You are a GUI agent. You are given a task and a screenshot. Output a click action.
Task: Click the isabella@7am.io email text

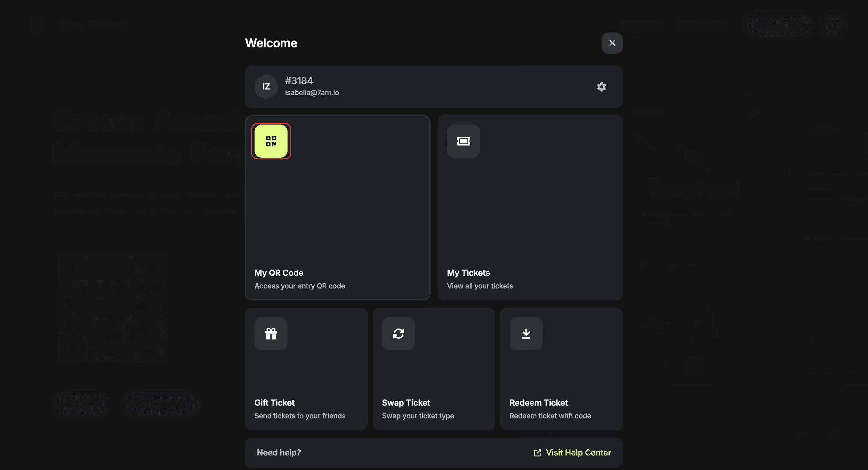pos(312,93)
